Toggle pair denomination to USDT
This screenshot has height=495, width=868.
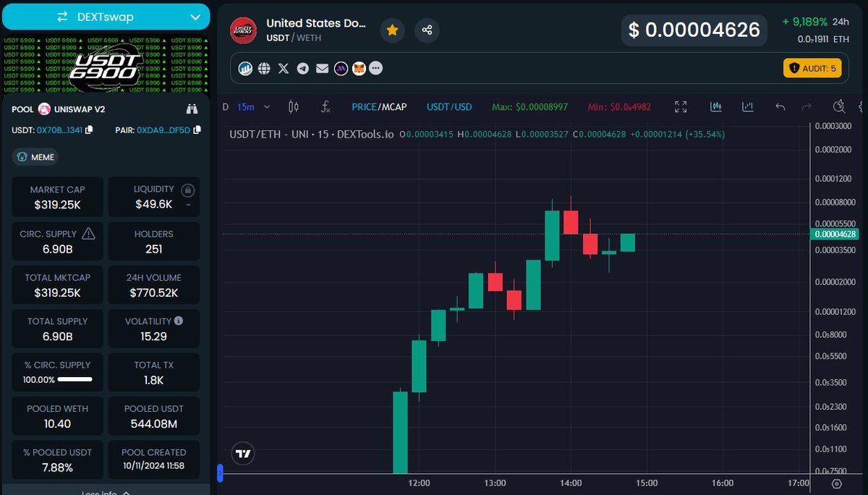[438, 107]
